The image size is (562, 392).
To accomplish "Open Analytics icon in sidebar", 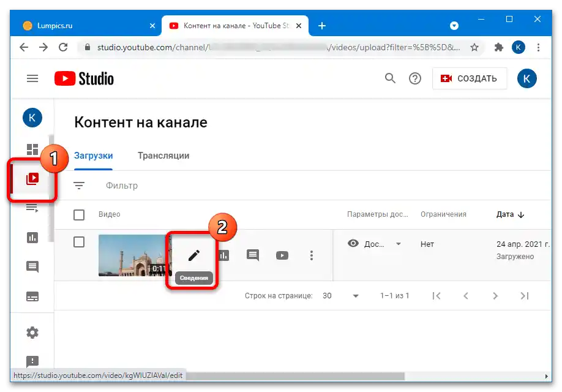I will click(x=32, y=237).
